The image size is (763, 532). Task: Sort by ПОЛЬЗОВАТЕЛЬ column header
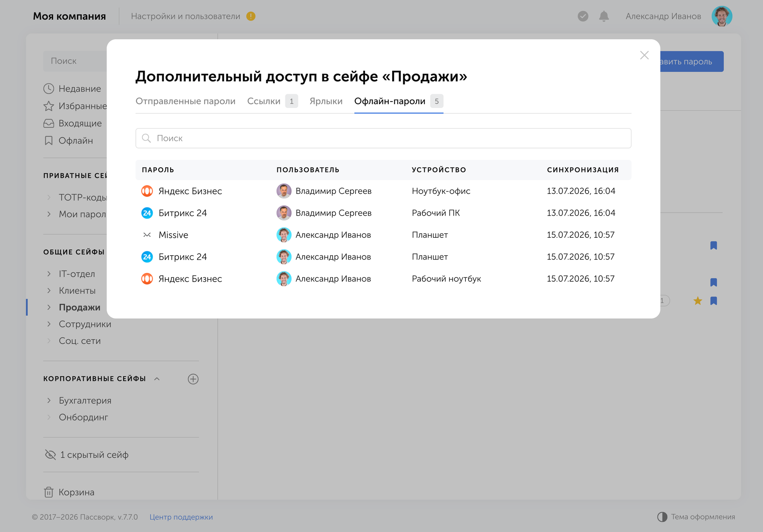click(x=308, y=170)
